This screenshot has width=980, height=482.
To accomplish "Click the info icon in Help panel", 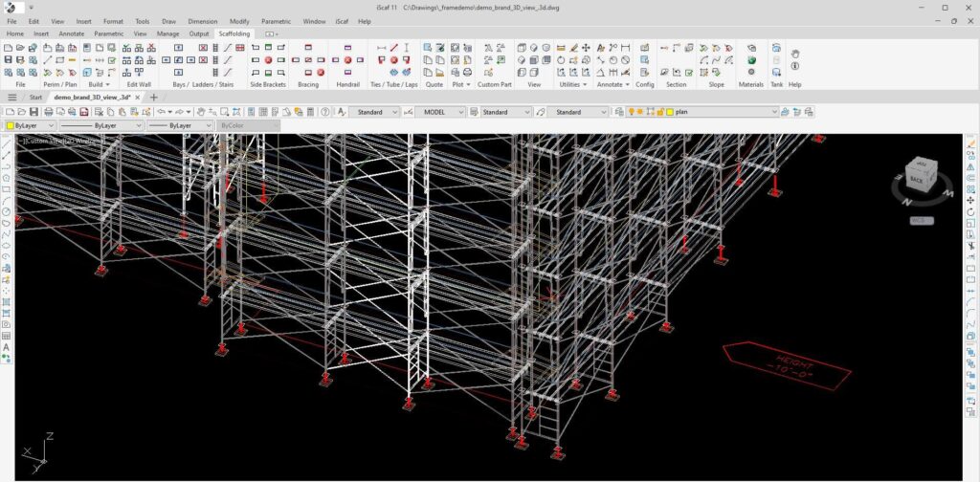I will click(795, 66).
